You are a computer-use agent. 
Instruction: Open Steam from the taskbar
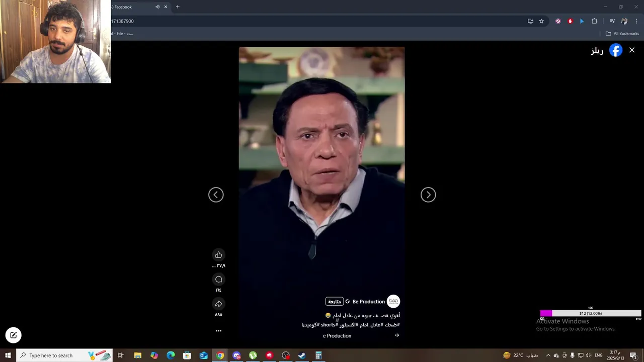[302, 355]
